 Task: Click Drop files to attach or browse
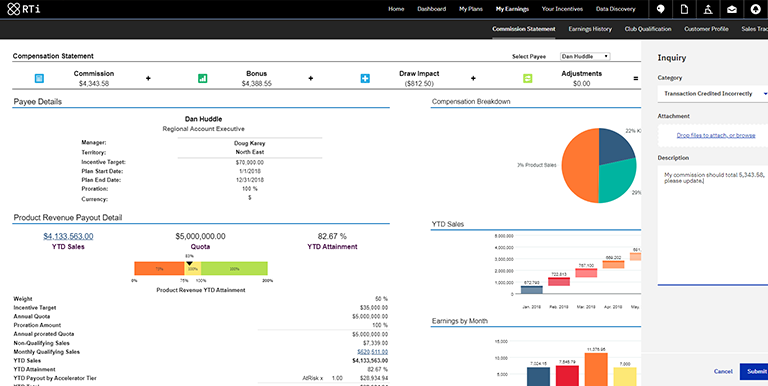[x=716, y=135]
